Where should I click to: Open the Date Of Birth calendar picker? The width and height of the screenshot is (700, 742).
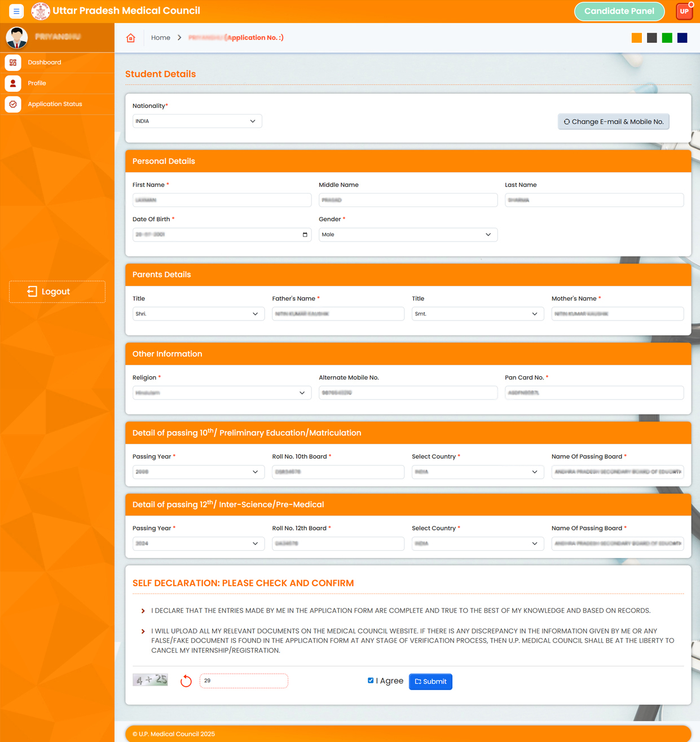[x=305, y=235]
